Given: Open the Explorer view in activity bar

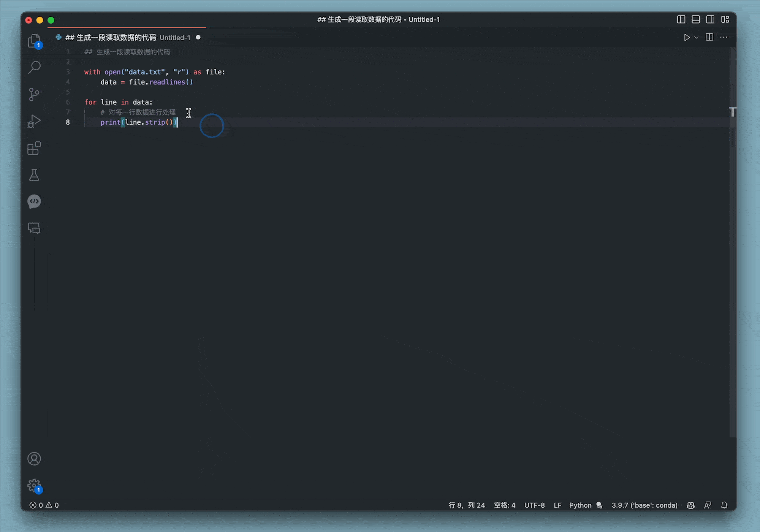Looking at the screenshot, I should pyautogui.click(x=34, y=41).
